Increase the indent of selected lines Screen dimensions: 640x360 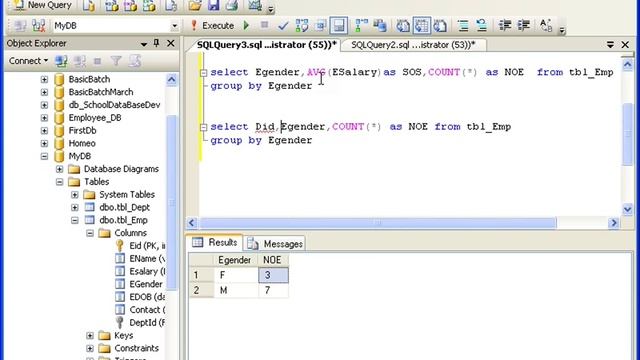click(x=523, y=26)
